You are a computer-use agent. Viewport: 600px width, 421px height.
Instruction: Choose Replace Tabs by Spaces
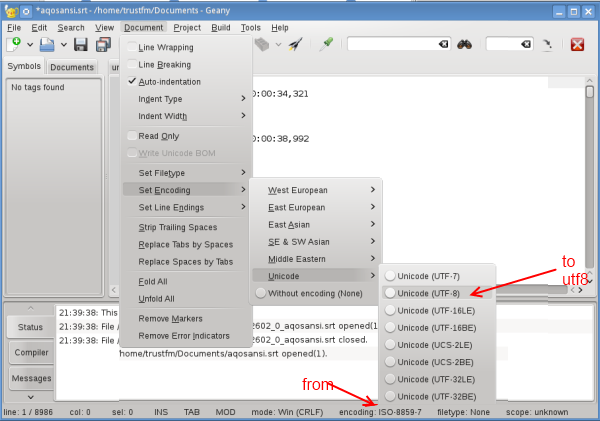pyautogui.click(x=186, y=245)
